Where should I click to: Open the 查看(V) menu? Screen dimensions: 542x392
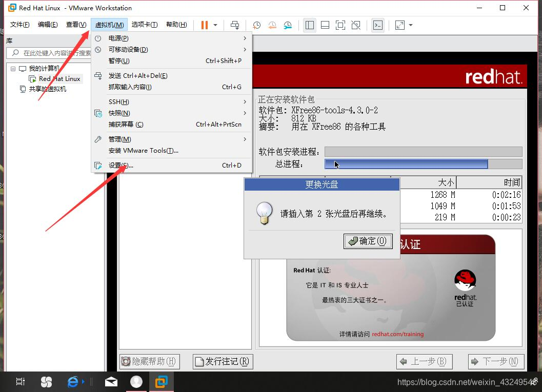(x=76, y=25)
